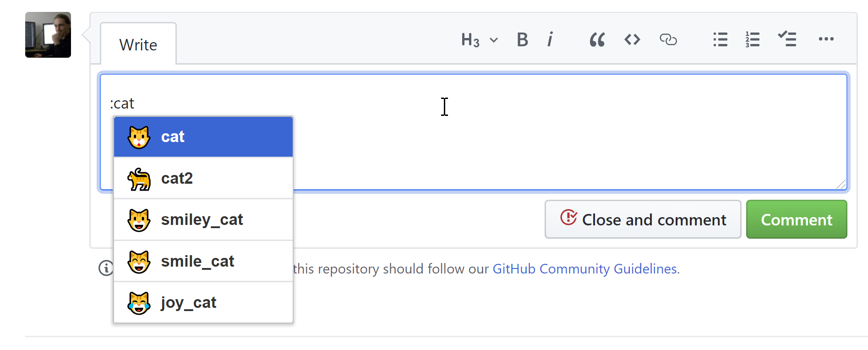Insert a blockquote
The height and width of the screenshot is (350, 868).
pyautogui.click(x=596, y=40)
